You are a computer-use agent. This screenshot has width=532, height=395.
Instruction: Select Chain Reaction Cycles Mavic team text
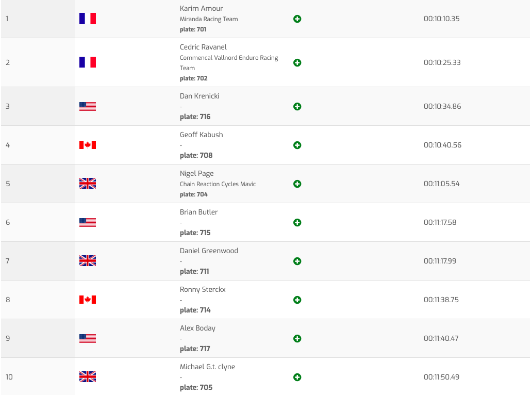pyautogui.click(x=218, y=184)
